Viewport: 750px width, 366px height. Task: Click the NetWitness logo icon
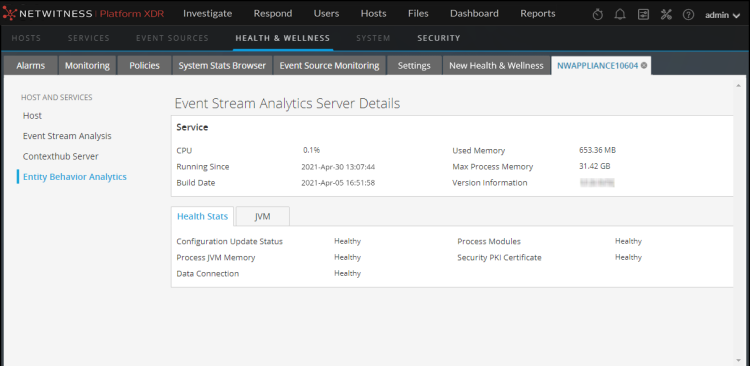10,14
